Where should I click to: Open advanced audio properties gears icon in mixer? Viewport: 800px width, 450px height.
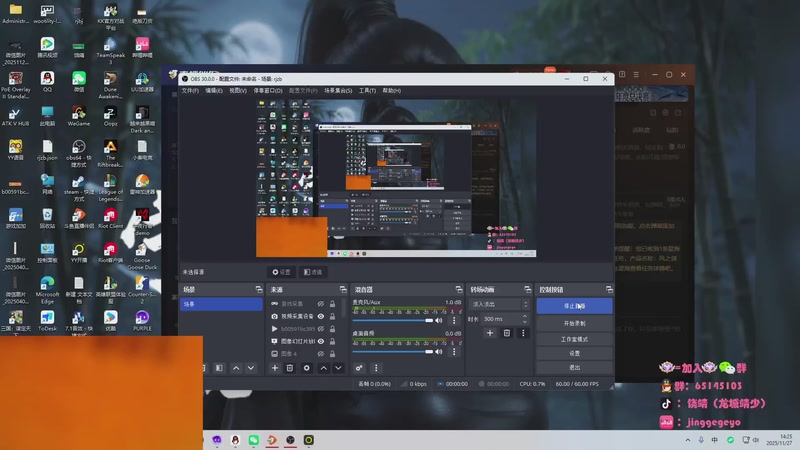pos(359,368)
